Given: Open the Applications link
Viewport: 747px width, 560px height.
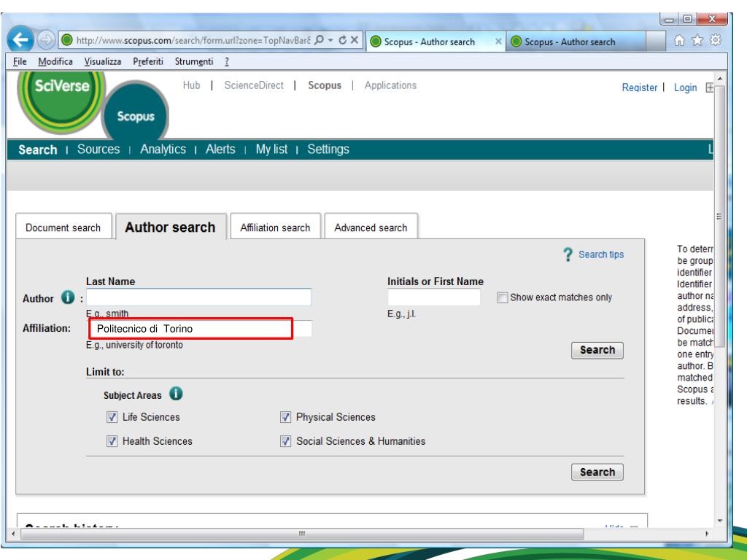Looking at the screenshot, I should coord(391,85).
